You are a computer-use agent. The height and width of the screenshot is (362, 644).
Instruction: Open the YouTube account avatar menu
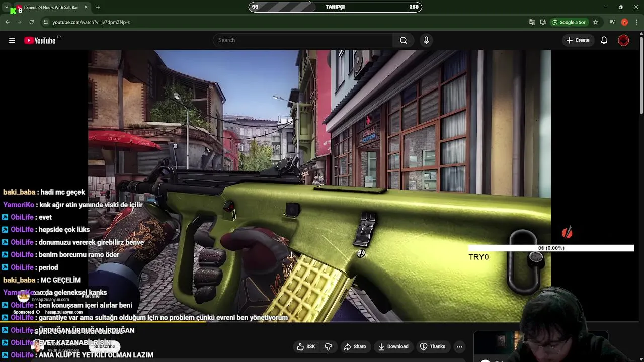623,40
